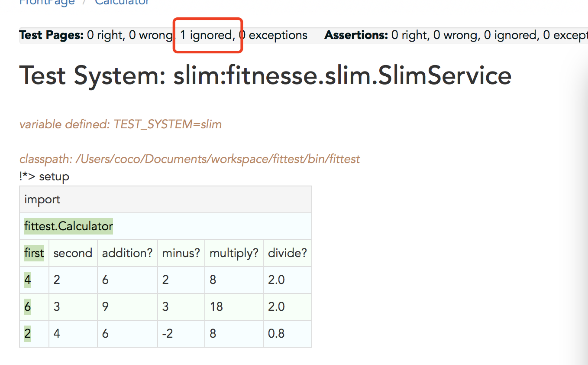Screen dimensions: 588x365
Task: Click the 'addition?' column header
Action: coord(127,253)
